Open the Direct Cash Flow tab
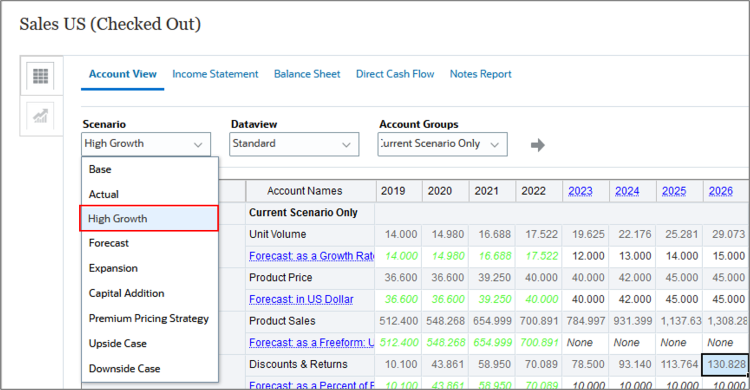Screen dimensions: 750x390 click(395, 74)
